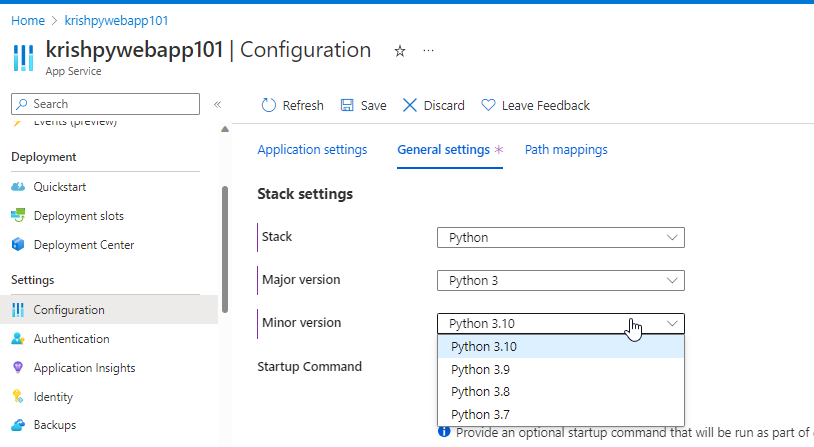Favorite the page with the star icon
814x447 pixels.
pos(400,51)
